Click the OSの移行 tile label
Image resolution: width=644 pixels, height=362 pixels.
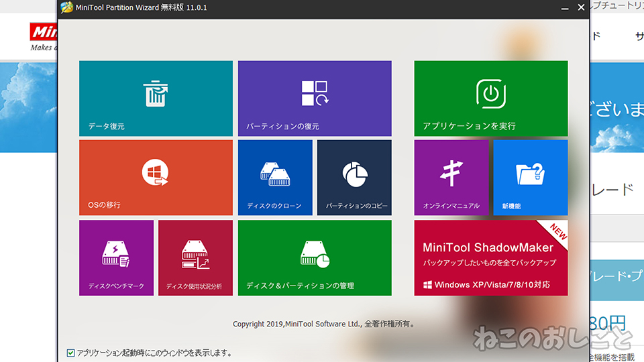pos(104,205)
